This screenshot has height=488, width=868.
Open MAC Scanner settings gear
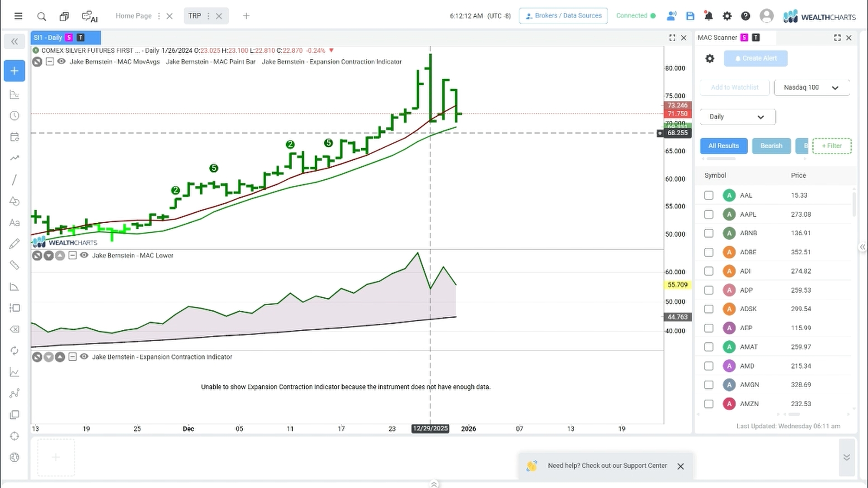[710, 58]
